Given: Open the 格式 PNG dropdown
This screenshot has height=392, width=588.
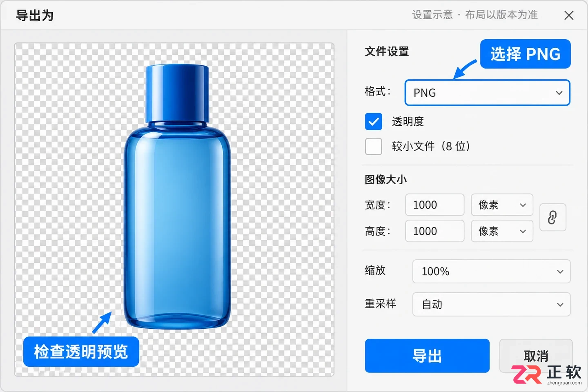Looking at the screenshot, I should [488, 93].
